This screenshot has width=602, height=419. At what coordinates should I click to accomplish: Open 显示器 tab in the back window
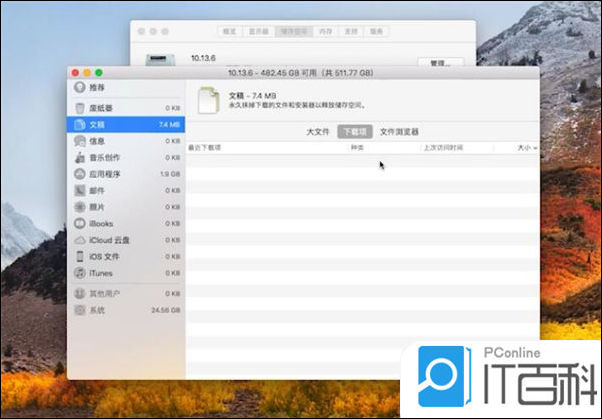(258, 31)
